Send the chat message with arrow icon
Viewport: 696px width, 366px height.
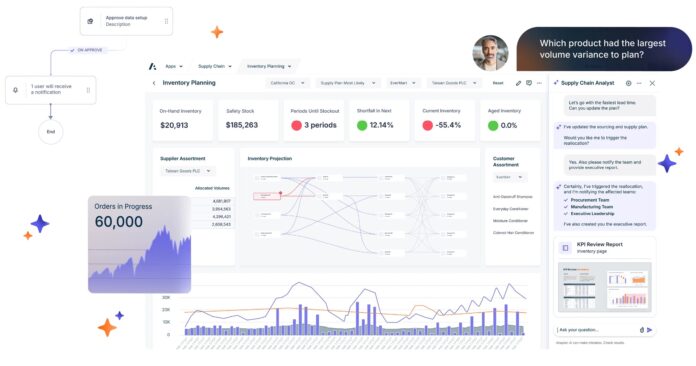(649, 330)
